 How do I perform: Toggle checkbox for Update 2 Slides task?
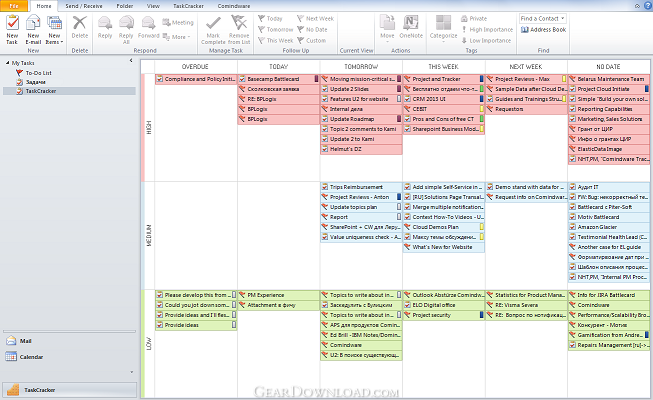325,89
